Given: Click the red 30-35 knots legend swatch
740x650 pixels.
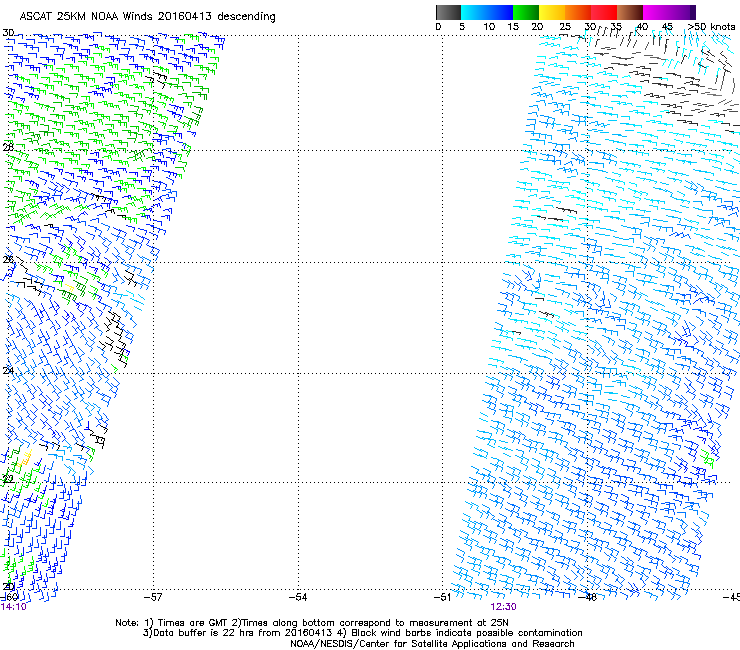Looking at the screenshot, I should point(604,12).
